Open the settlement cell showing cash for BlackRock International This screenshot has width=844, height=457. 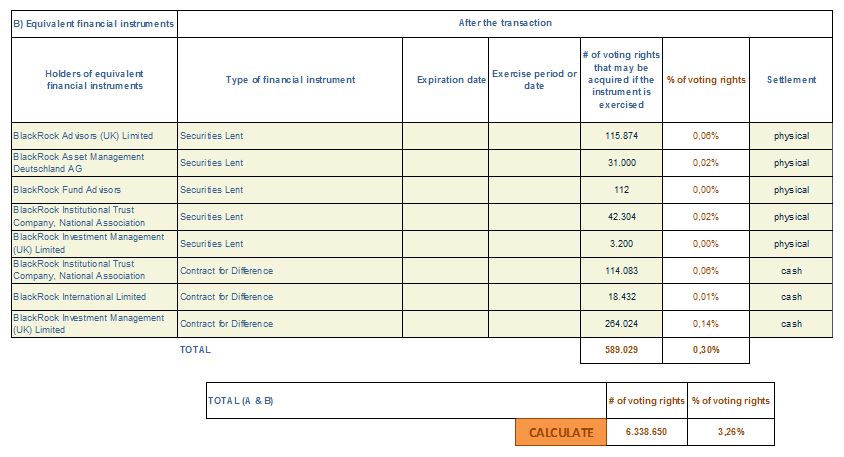point(791,297)
